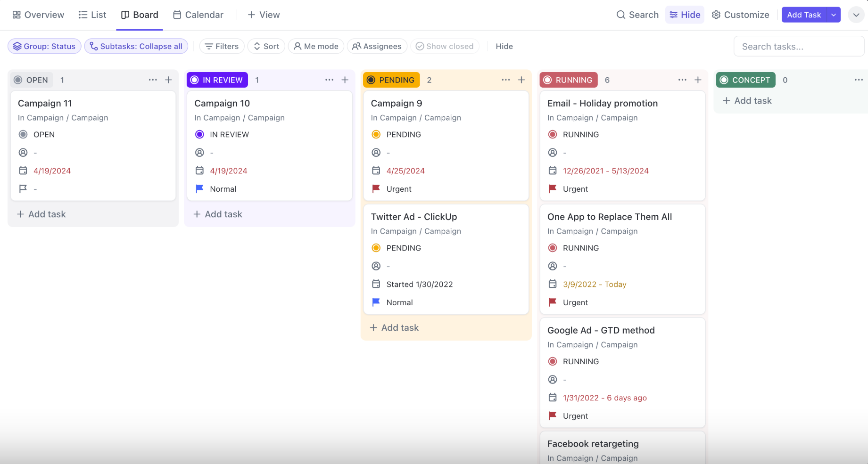868x464 pixels.
Task: Click the assignee icon on Campaign 11 card
Action: [23, 153]
